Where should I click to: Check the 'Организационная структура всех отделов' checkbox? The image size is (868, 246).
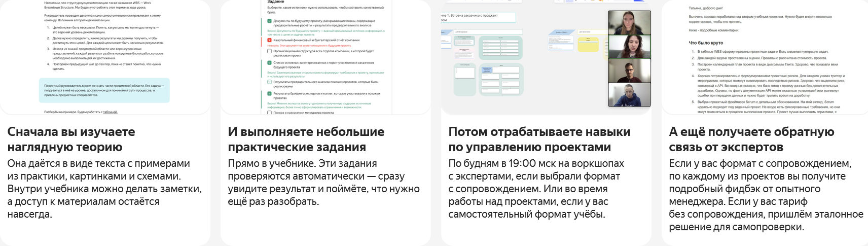coord(270,51)
